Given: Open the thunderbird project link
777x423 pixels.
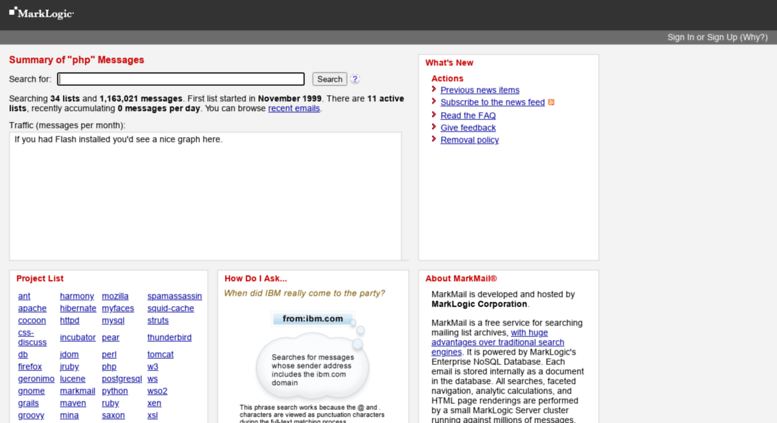Looking at the screenshot, I should point(169,337).
